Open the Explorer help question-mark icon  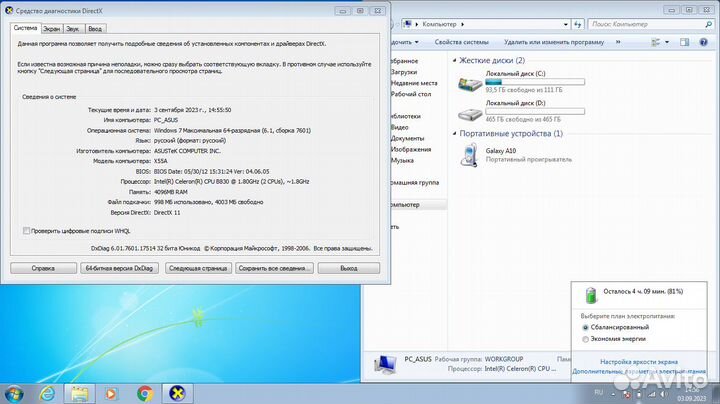pyautogui.click(x=703, y=42)
